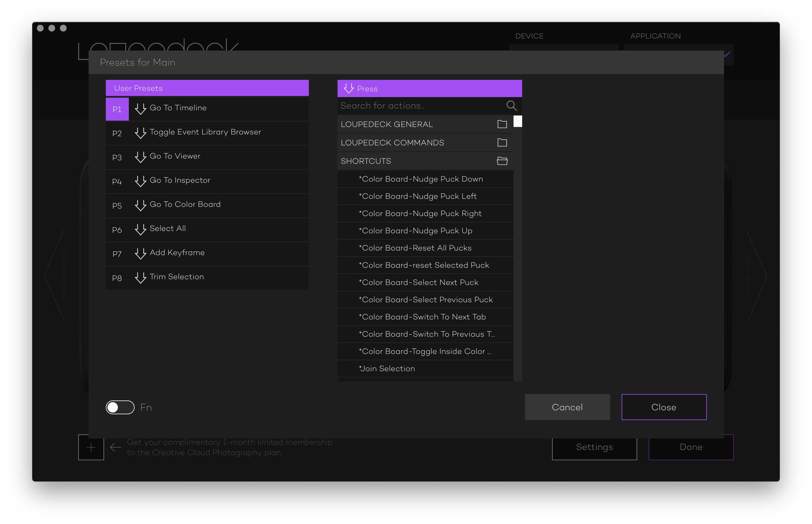
Task: Click the actions list scrollbar thumb
Action: [518, 122]
